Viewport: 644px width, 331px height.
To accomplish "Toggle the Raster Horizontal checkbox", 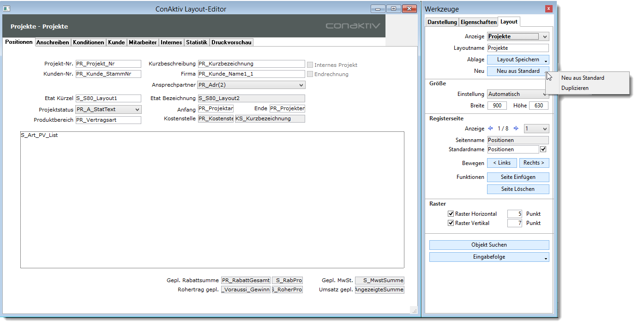I will point(451,214).
